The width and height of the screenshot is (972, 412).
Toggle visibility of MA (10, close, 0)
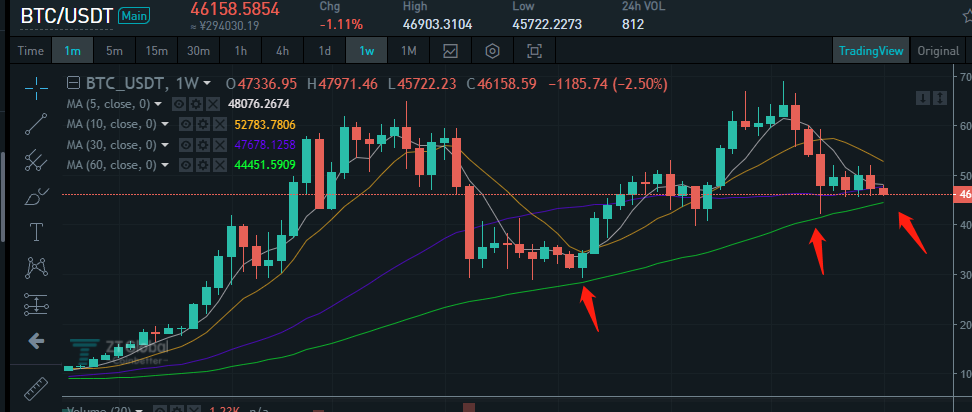pos(185,125)
